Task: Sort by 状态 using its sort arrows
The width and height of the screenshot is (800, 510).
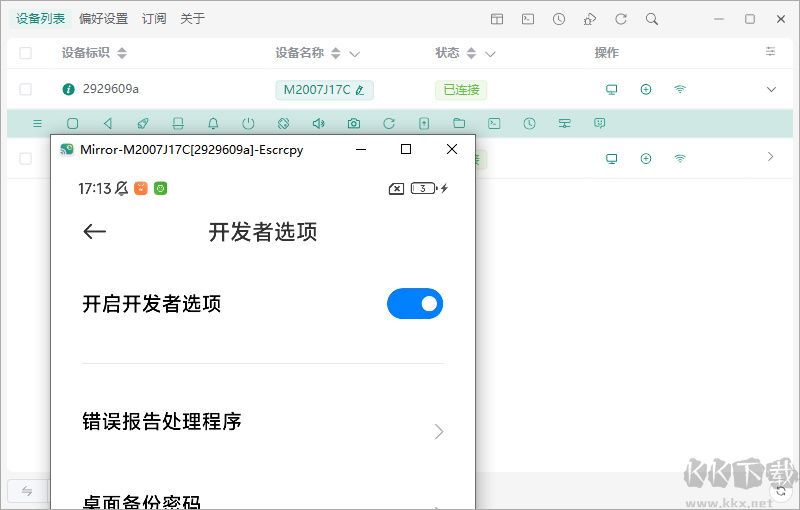Action: (471, 53)
